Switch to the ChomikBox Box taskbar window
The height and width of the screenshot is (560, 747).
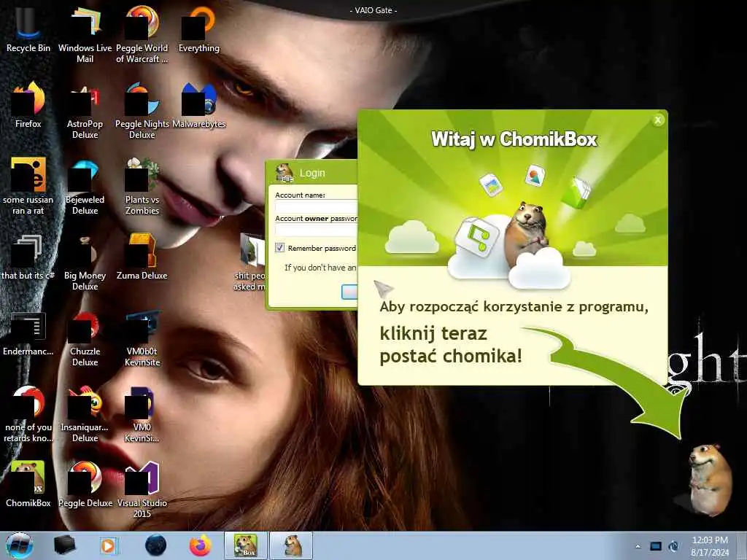pos(246,545)
